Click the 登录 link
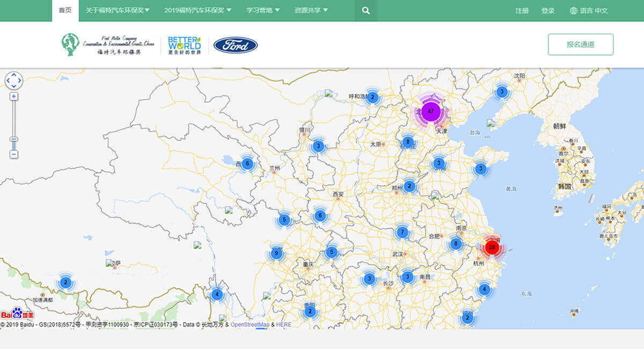Image resolution: width=644 pixels, height=349 pixels. click(x=548, y=11)
